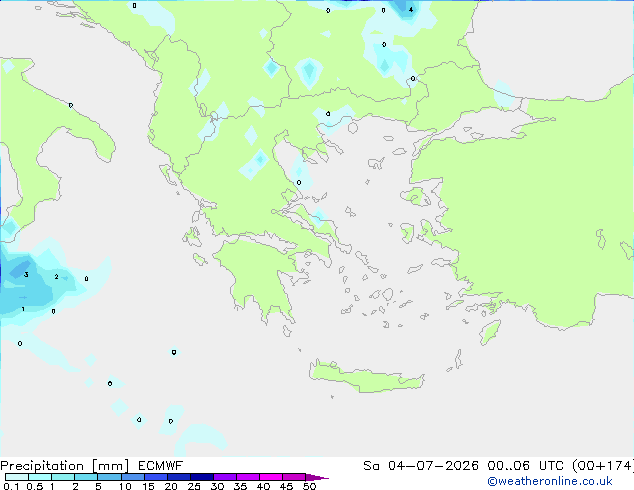This screenshot has height=490, width=634.
Task: Click the legend label '50'
Action: (309, 486)
